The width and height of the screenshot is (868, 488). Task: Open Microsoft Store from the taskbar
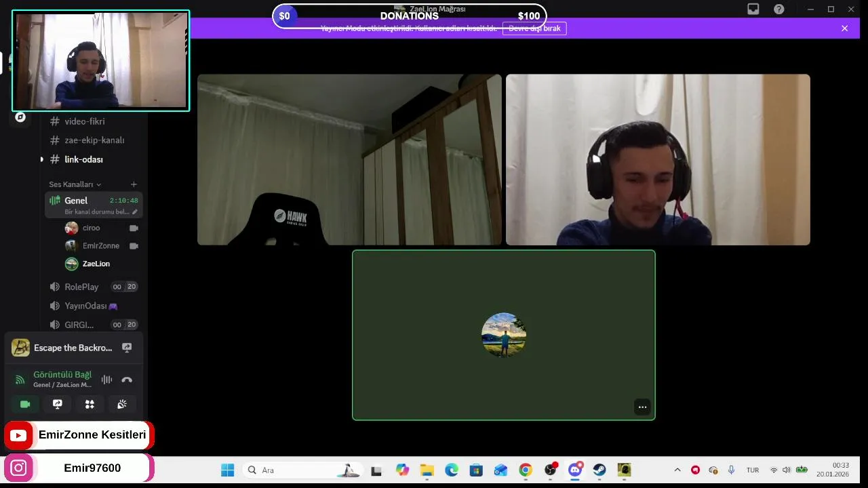476,470
